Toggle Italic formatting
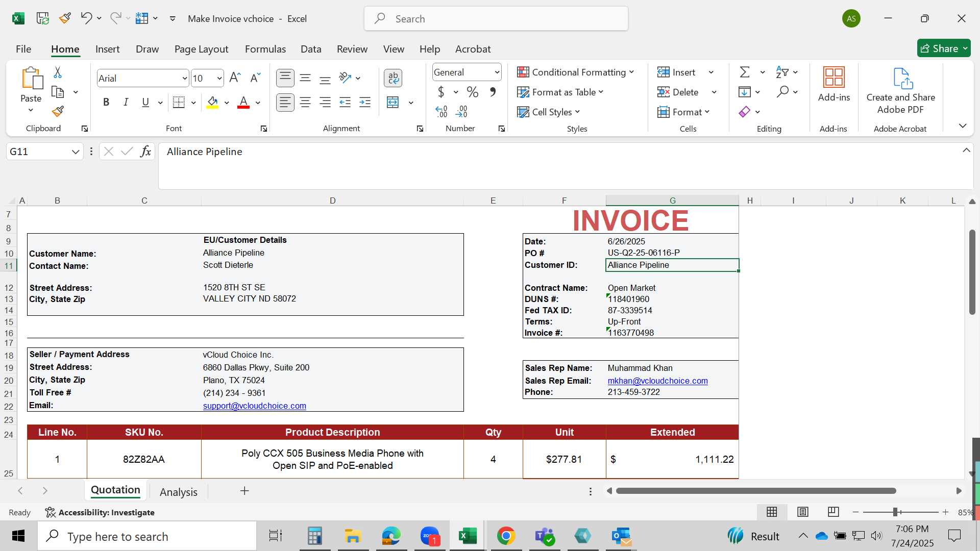 [126, 103]
